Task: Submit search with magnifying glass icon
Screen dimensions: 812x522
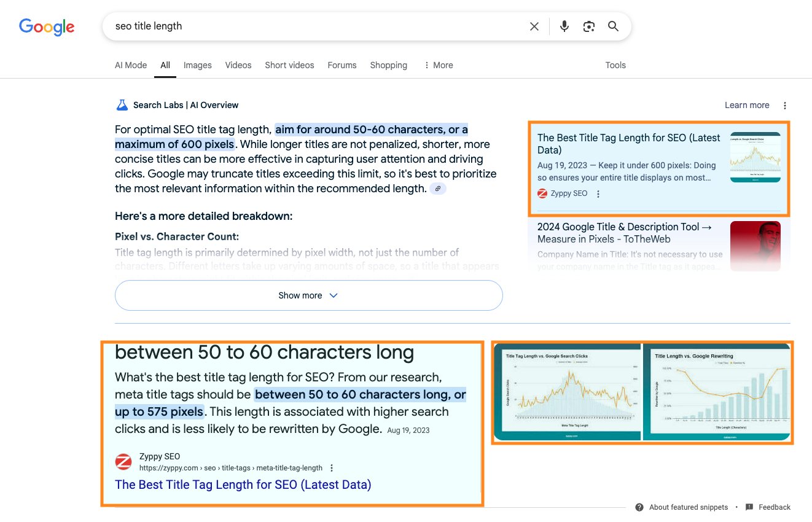Action: [613, 26]
